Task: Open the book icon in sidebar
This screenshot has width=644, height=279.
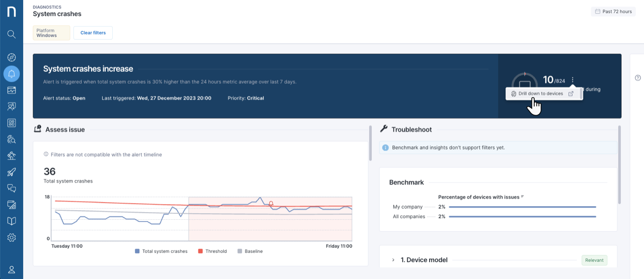Action: click(12, 221)
